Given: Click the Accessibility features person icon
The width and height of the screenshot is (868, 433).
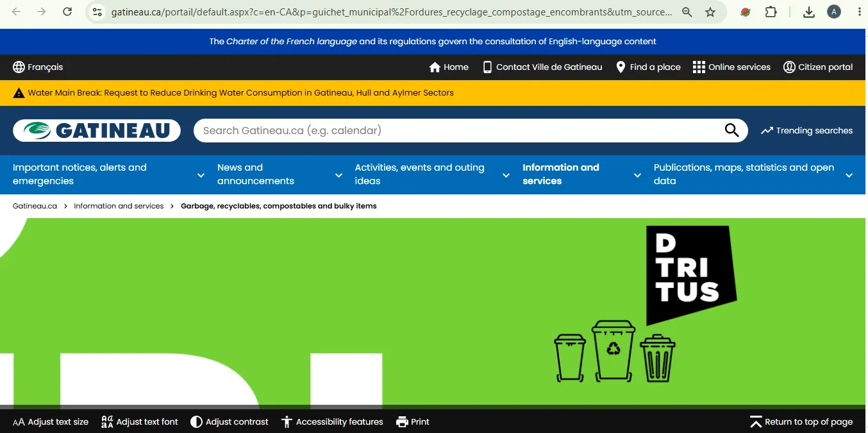Looking at the screenshot, I should pos(287,422).
